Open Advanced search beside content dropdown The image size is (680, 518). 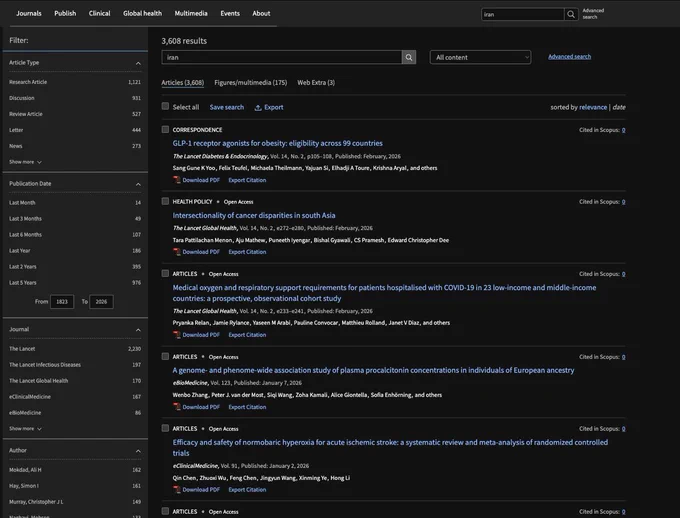point(569,56)
